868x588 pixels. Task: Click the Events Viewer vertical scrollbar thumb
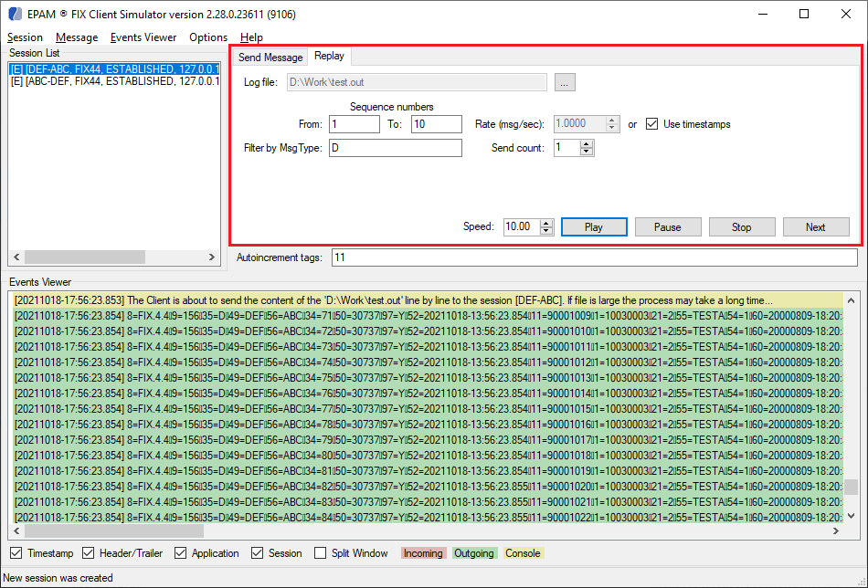(x=851, y=487)
